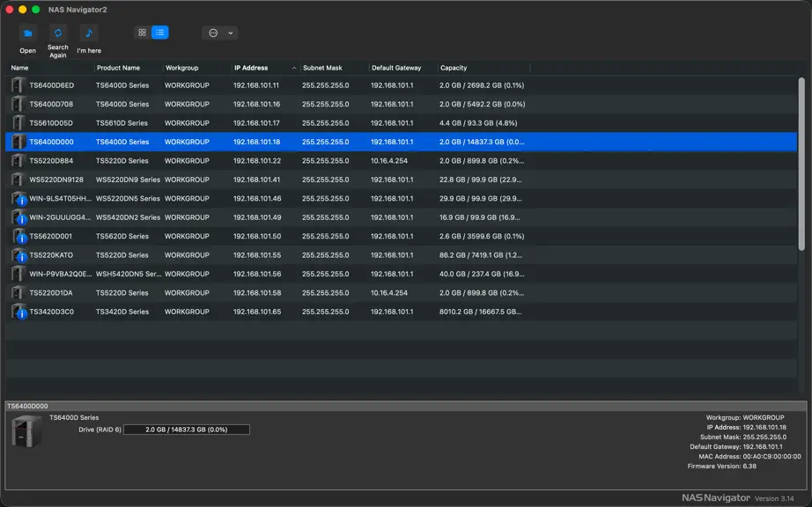The image size is (812, 507).
Task: Click IP address 192.168.101.16 cell
Action: (256, 104)
